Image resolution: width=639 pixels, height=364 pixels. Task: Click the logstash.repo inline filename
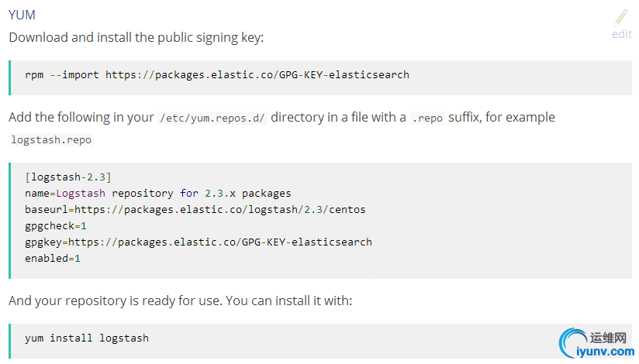[51, 140]
